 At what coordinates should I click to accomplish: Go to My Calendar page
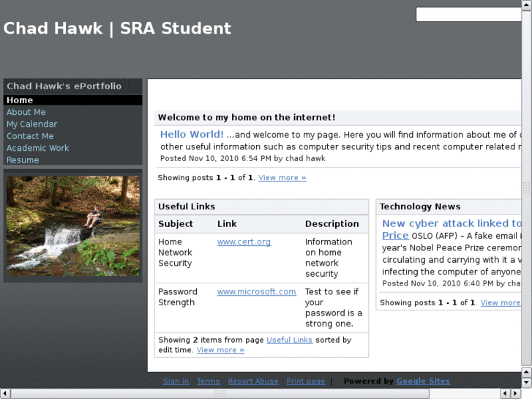[32, 124]
